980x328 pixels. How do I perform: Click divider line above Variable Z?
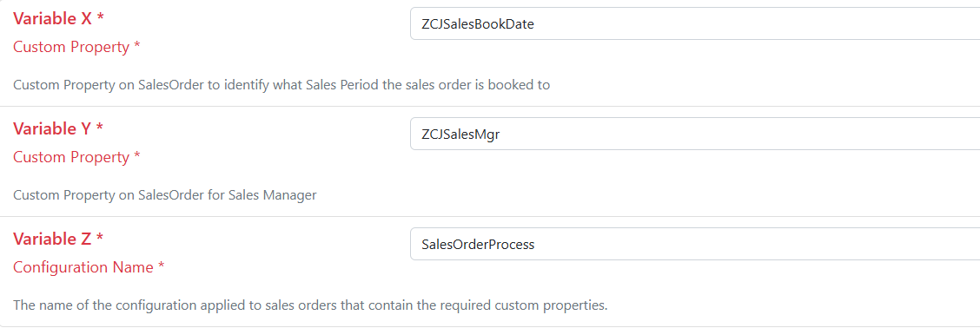pyautogui.click(x=490, y=217)
